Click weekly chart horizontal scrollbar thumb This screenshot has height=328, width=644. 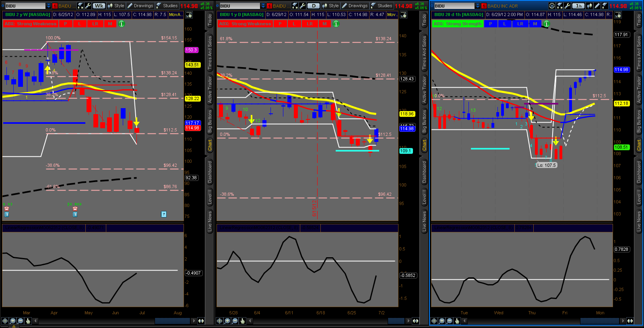(x=172, y=321)
